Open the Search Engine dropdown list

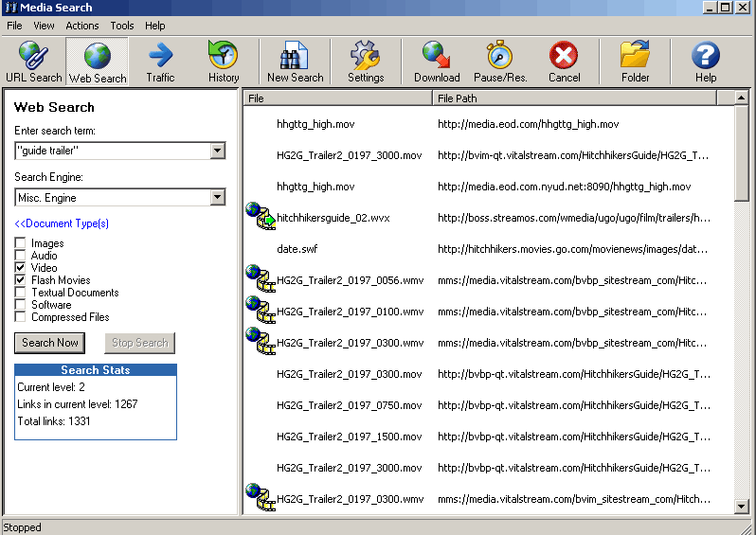[x=217, y=197]
